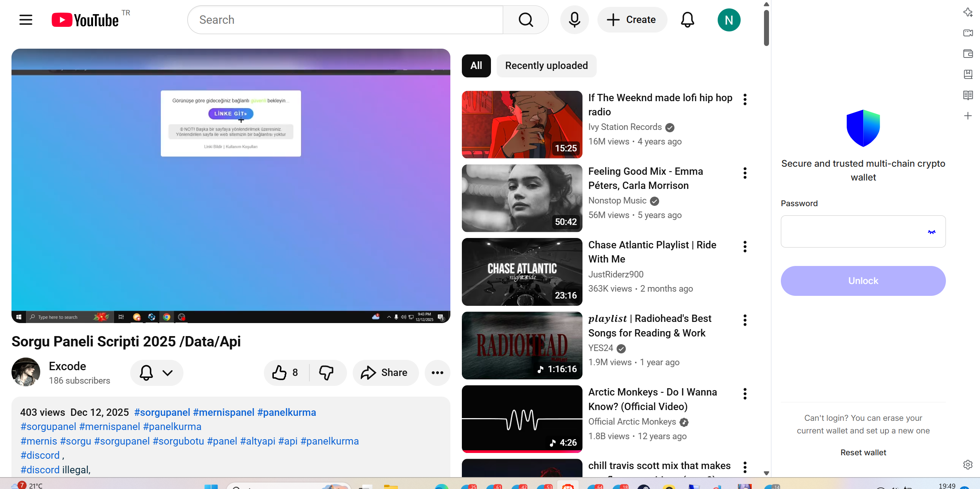Click the Unlock wallet button

[x=863, y=281]
